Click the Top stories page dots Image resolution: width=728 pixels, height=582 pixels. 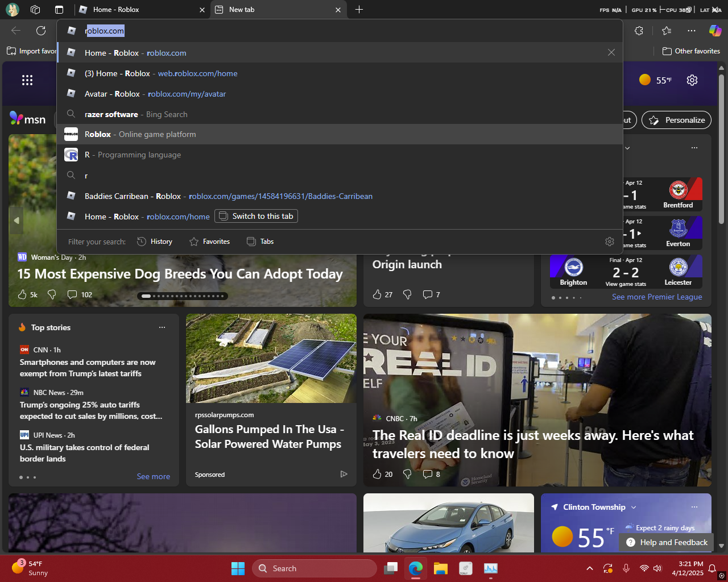(27, 477)
